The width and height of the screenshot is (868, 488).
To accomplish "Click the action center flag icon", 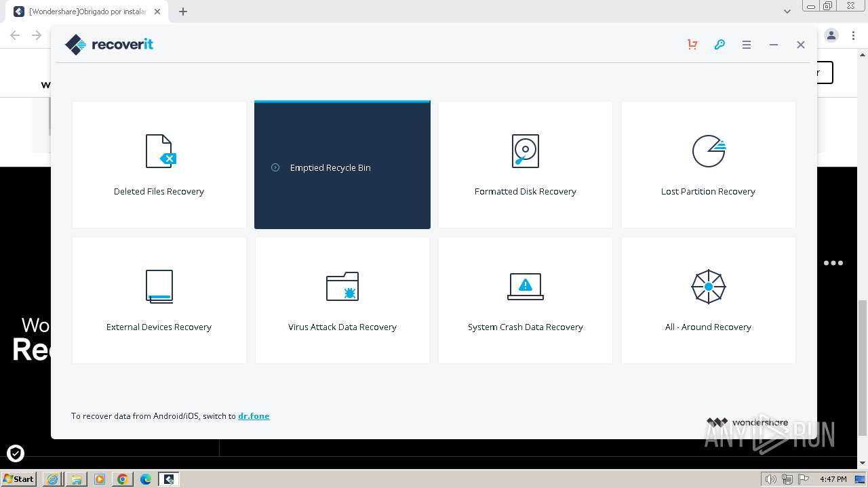I will [804, 479].
